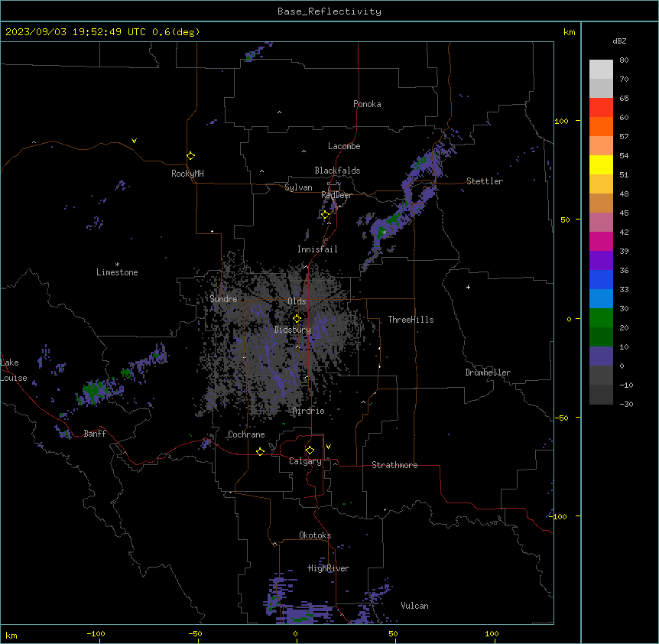Click the Banff label
The image size is (659, 644).
click(95, 434)
